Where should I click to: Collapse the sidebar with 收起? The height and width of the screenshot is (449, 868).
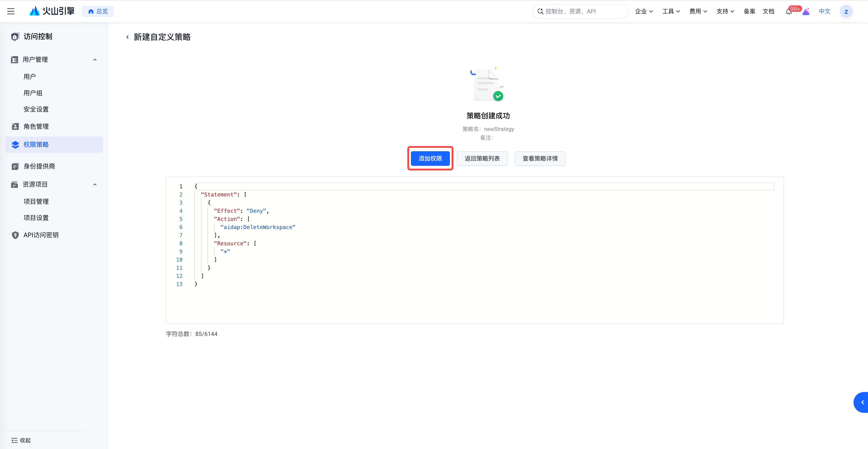[21, 440]
